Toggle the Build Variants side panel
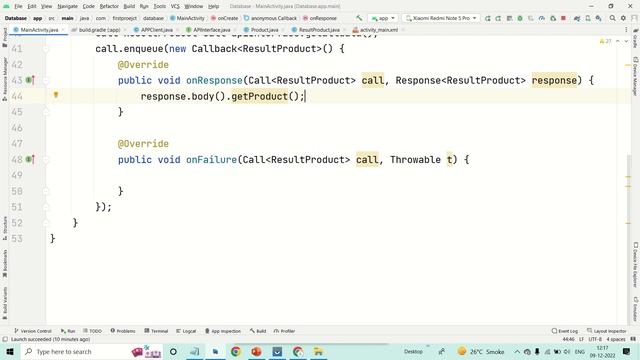This screenshot has height=360, width=640. pos(4,302)
